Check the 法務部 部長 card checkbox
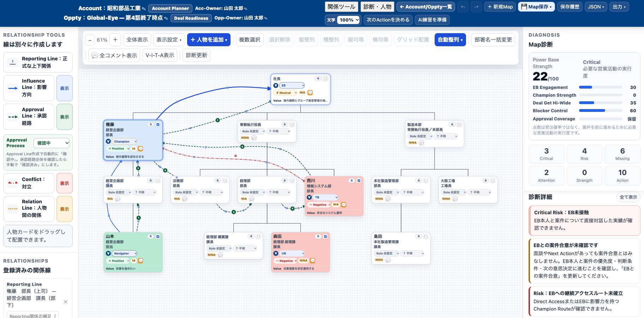 (x=225, y=180)
